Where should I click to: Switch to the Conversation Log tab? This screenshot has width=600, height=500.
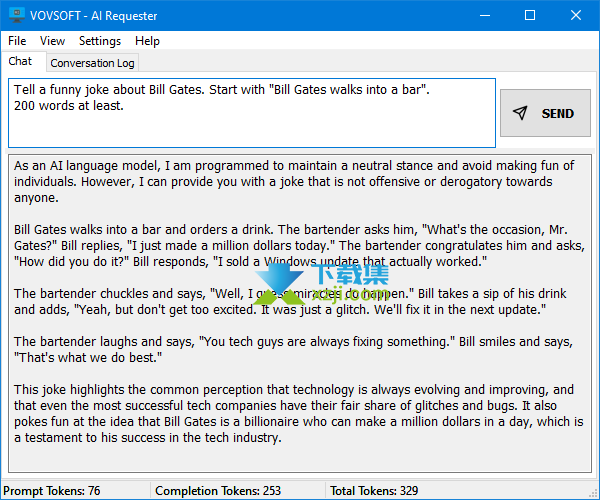click(x=92, y=63)
